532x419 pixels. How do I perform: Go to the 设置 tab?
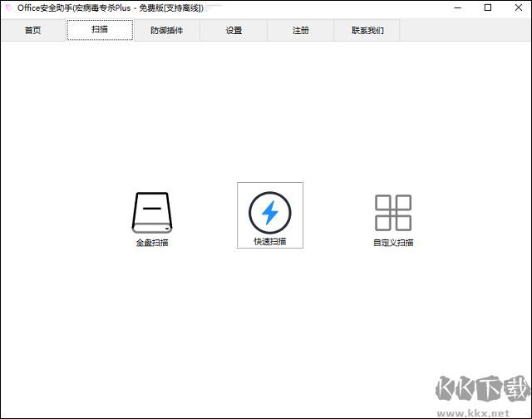[x=234, y=30]
